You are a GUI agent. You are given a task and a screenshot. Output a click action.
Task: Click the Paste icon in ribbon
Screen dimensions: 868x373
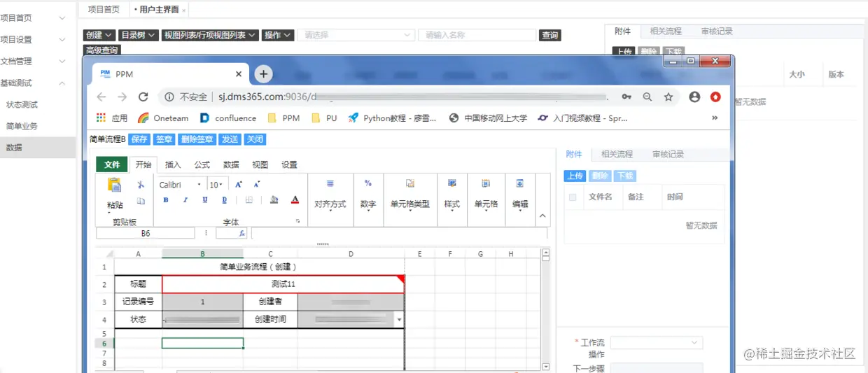pos(114,185)
